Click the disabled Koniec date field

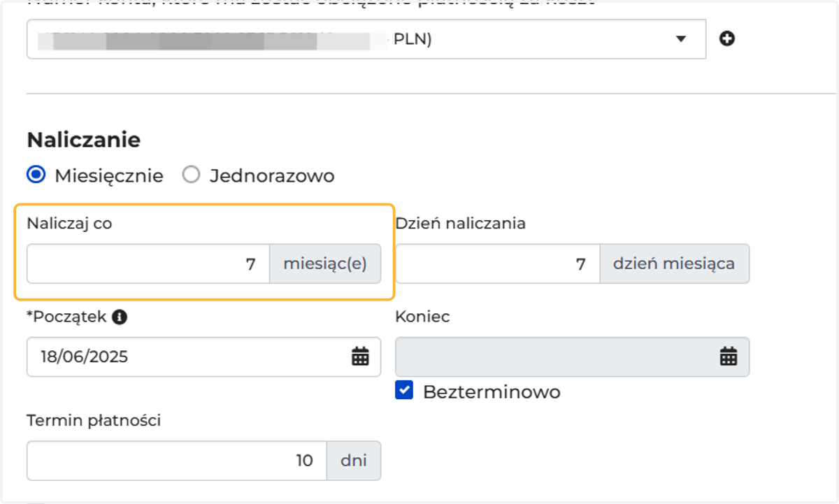(x=572, y=357)
